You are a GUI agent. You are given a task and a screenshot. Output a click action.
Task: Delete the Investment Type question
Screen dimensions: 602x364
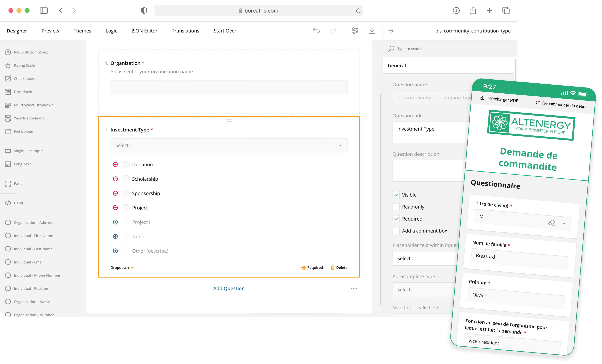339,268
